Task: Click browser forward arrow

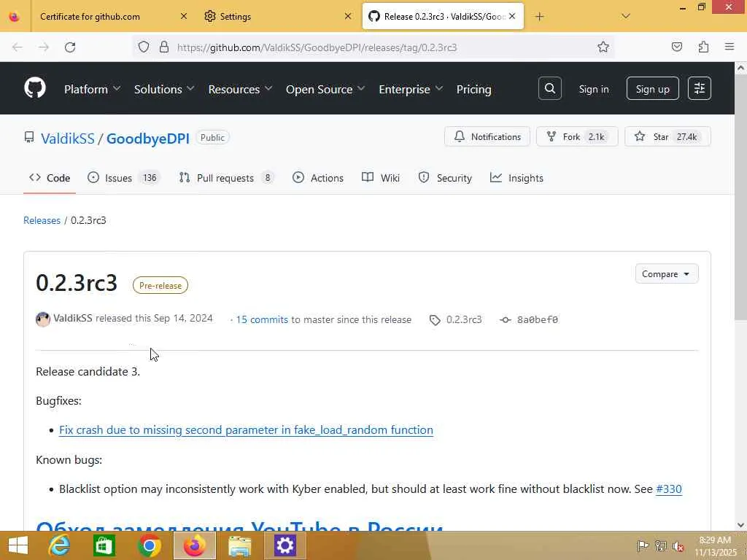Action: click(44, 47)
